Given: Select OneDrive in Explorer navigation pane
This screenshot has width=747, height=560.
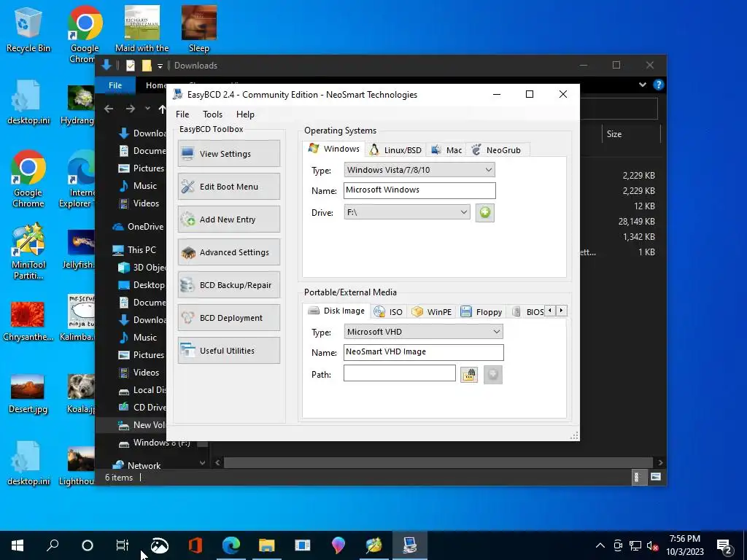Looking at the screenshot, I should click(x=139, y=227).
